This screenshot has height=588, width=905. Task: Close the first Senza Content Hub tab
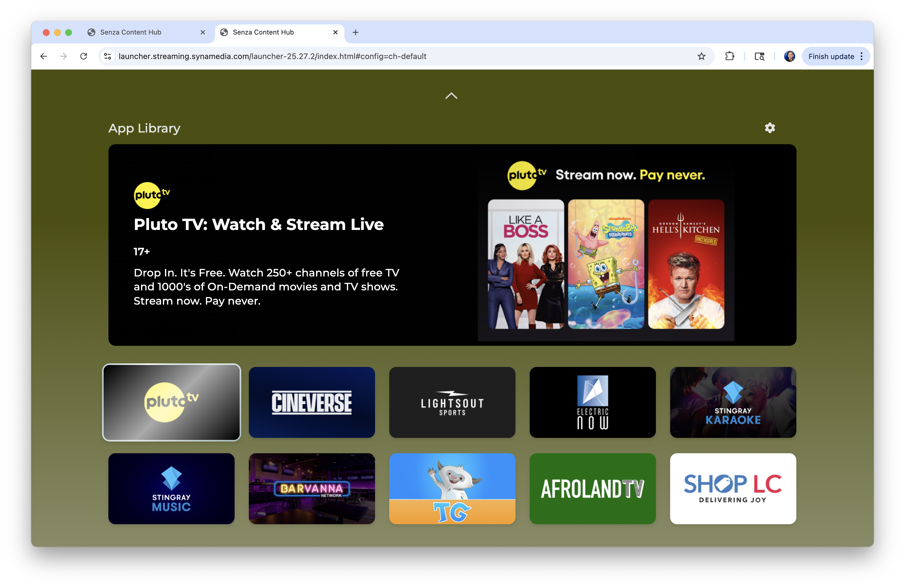[x=203, y=32]
